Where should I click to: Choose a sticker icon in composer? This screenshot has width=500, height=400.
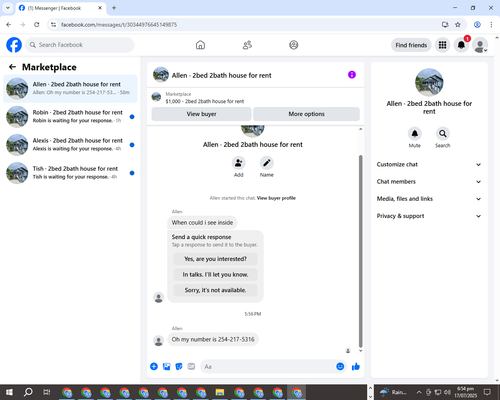[x=179, y=367]
